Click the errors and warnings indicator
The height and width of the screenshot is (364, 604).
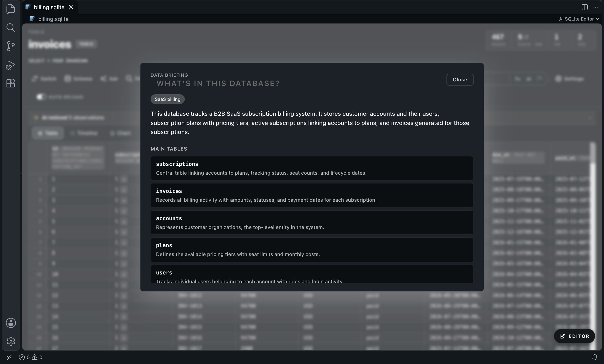(x=31, y=357)
